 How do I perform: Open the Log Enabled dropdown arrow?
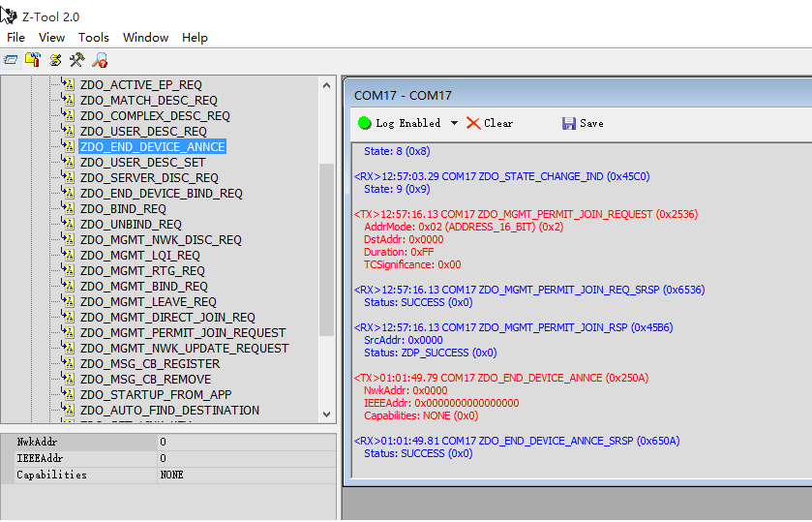[x=454, y=123]
